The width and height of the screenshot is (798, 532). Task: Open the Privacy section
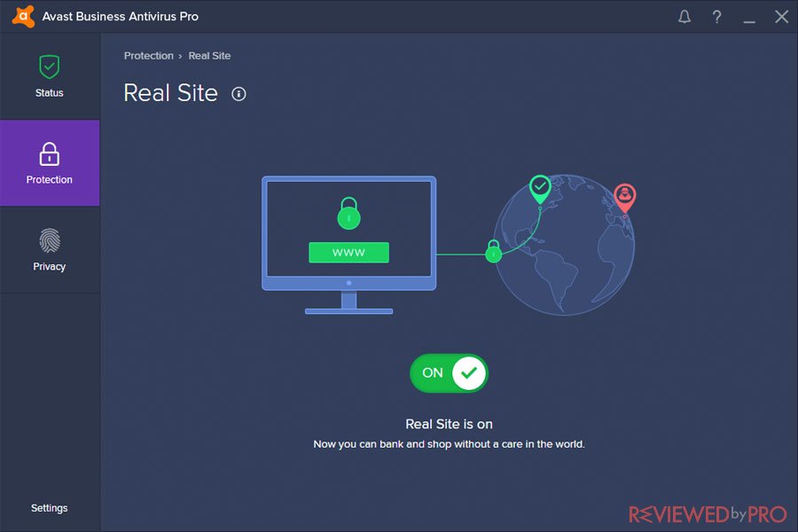(x=50, y=249)
